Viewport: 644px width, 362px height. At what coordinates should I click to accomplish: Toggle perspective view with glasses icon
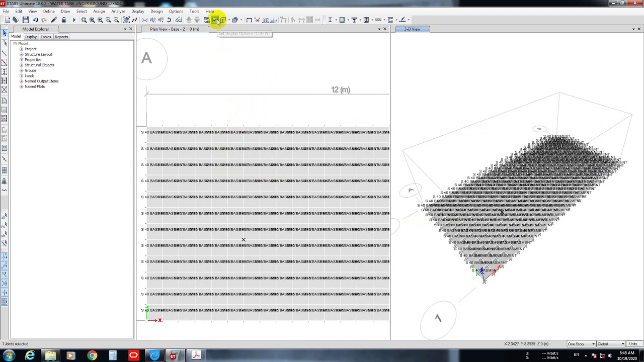pos(178,20)
